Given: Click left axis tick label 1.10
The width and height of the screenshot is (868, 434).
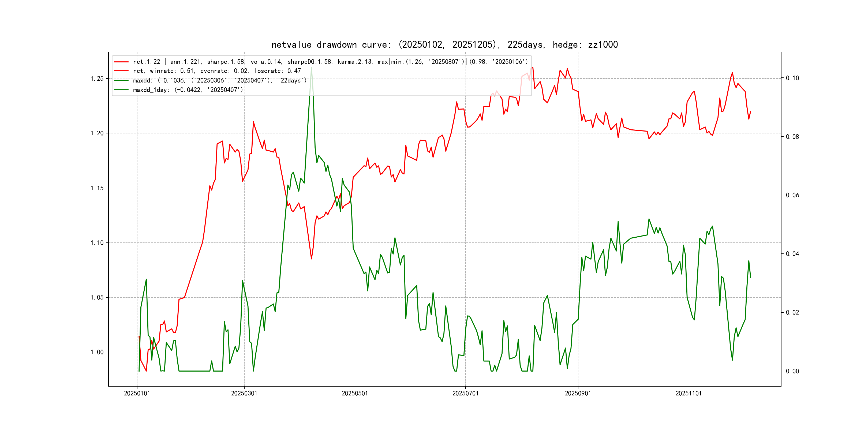Looking at the screenshot, I should click(97, 243).
